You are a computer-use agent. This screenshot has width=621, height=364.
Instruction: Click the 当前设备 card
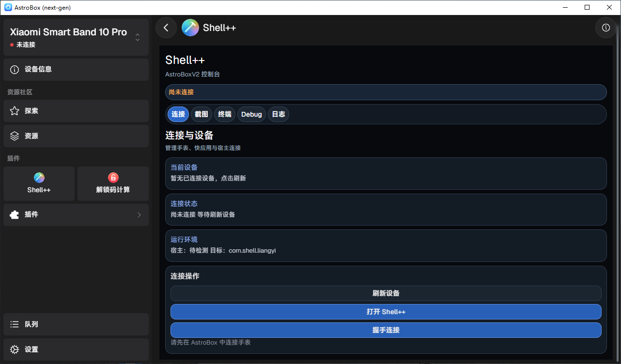click(x=386, y=173)
